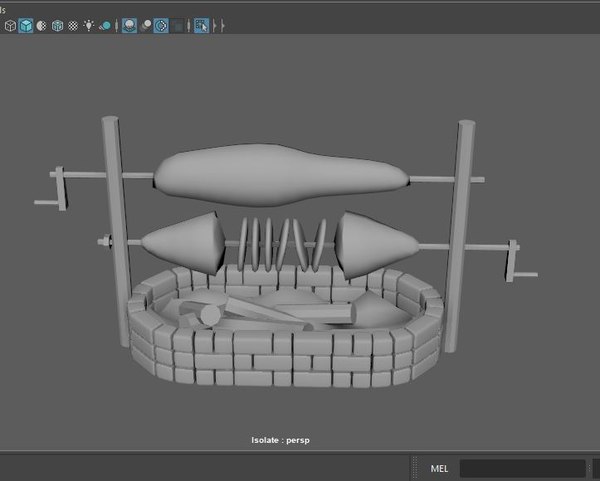Viewport: 600px width, 481px height.
Task: Switch viewport to Wireframe display
Action: coord(10,25)
